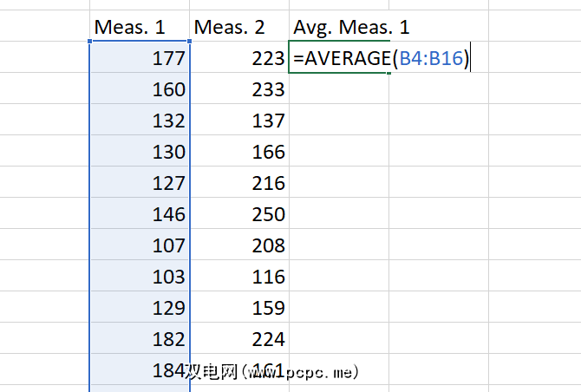Select the cell showing 146
This screenshot has height=392, width=581.
point(140,215)
